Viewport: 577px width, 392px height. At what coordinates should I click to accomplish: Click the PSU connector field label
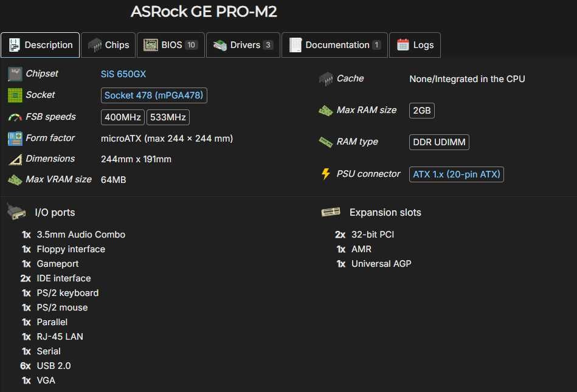(x=368, y=174)
